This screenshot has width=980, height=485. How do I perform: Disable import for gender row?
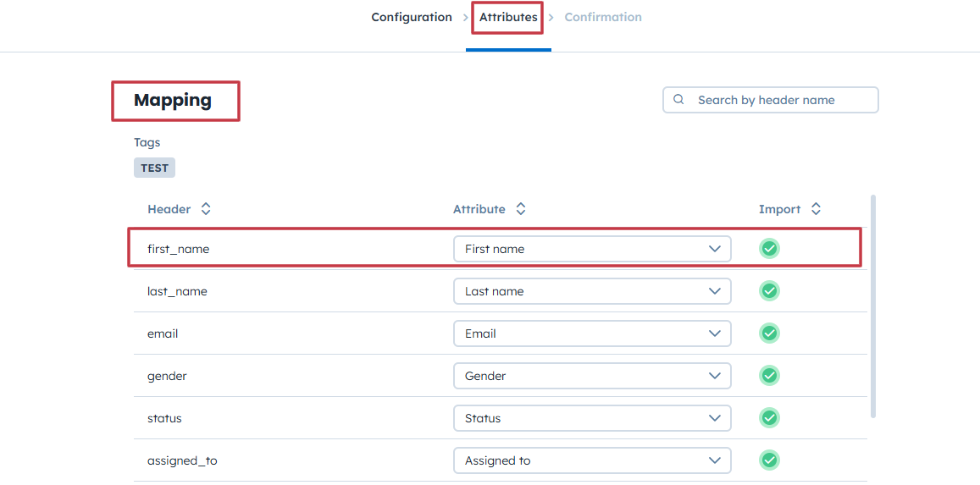click(x=769, y=376)
